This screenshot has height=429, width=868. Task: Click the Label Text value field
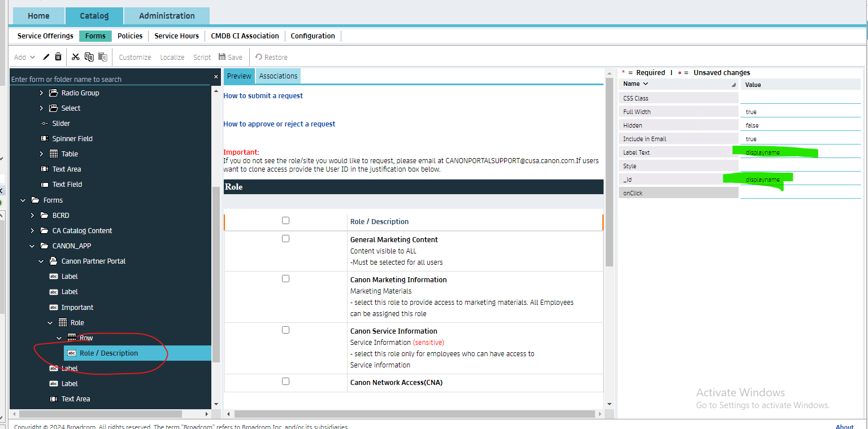[x=800, y=152]
